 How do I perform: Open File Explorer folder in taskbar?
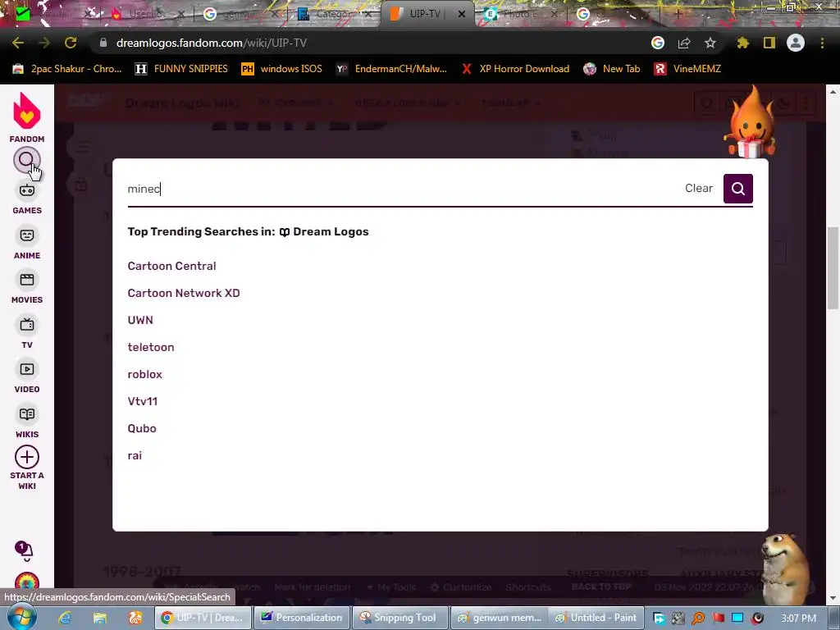click(x=99, y=618)
